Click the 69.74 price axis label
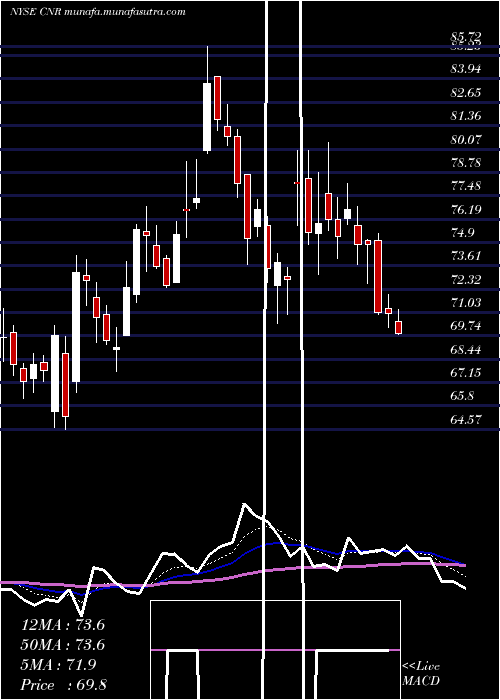 pyautogui.click(x=466, y=326)
